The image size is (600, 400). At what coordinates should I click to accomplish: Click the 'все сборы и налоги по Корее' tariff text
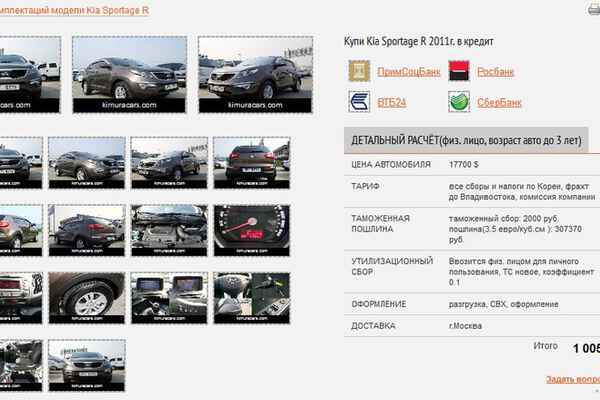(522, 192)
